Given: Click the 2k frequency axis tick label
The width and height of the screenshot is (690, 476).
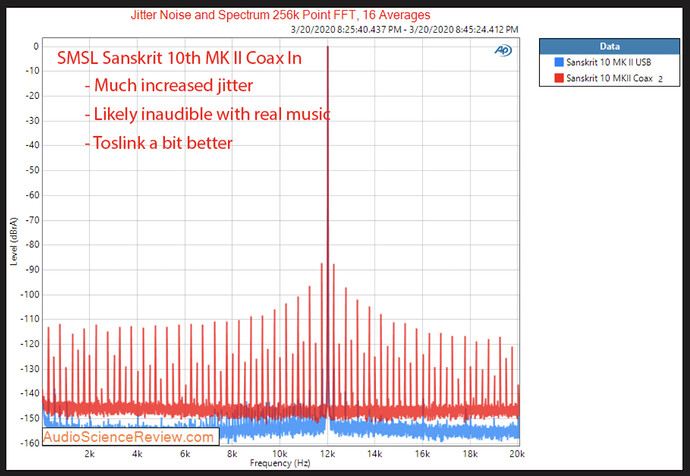Looking at the screenshot, I should pyautogui.click(x=89, y=454).
